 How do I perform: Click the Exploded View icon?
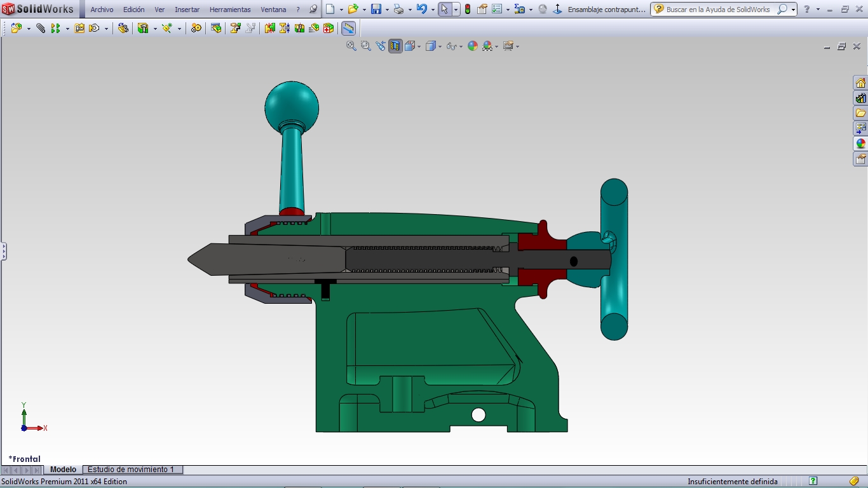236,29
